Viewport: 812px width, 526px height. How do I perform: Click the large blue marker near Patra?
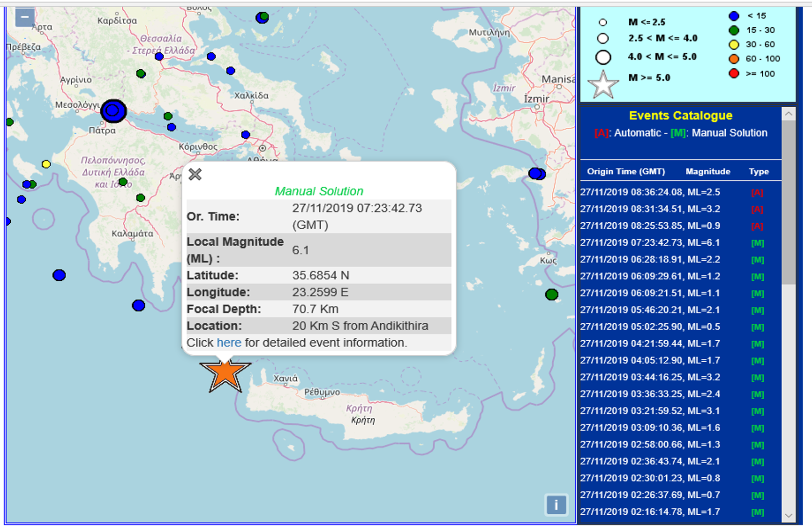[x=113, y=111]
